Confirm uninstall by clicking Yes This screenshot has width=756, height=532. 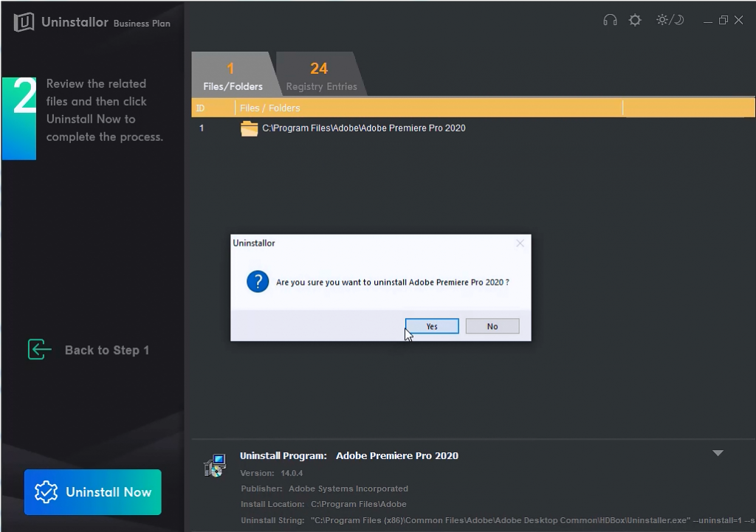[x=432, y=326]
